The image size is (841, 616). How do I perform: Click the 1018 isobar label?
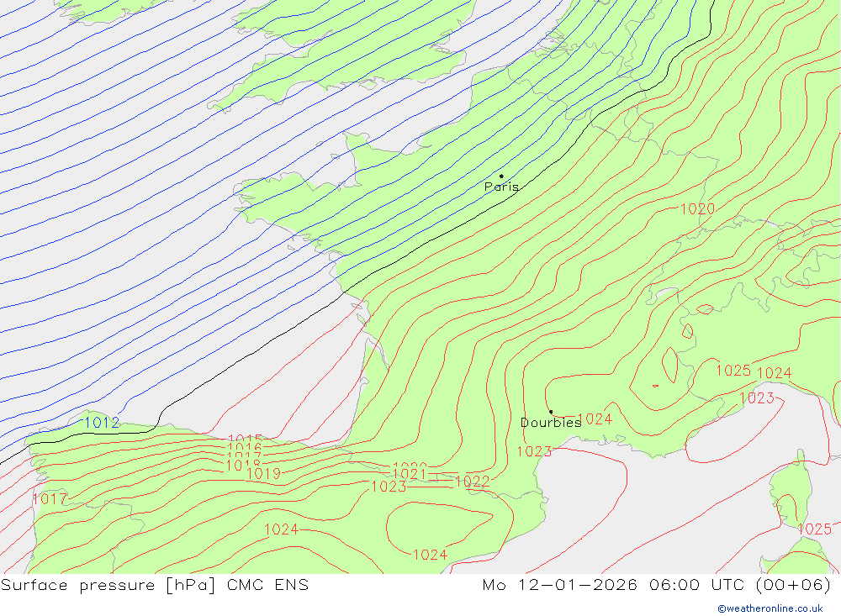click(x=244, y=466)
